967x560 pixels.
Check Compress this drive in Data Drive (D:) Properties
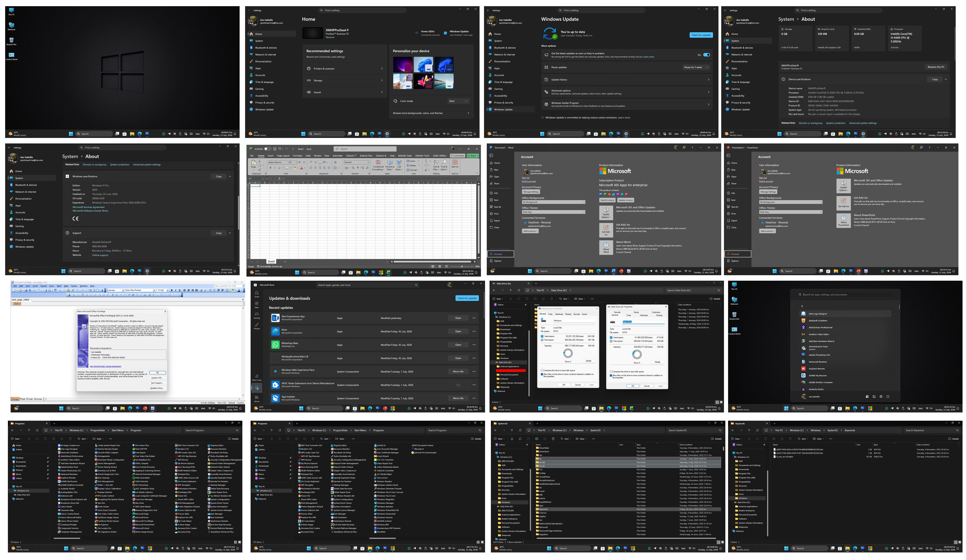coord(611,372)
